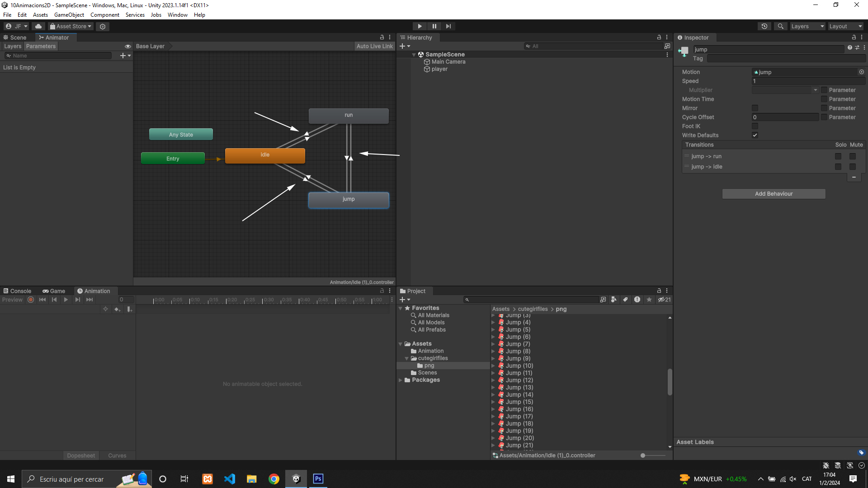
Task: Click the Step frame button
Action: click(x=448, y=26)
